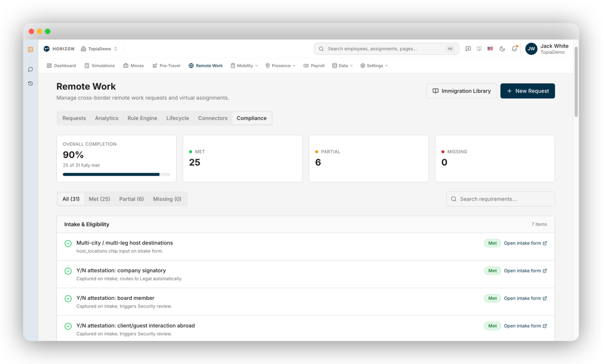Click the Partial 6 summary card
This screenshot has width=602, height=364.
tap(369, 158)
